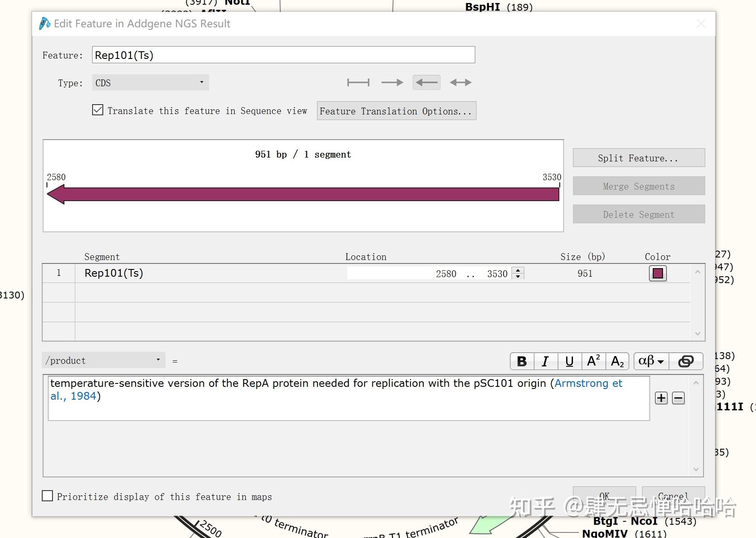Insert a hyperlink with the link icon
The image size is (756, 538).
686,361
